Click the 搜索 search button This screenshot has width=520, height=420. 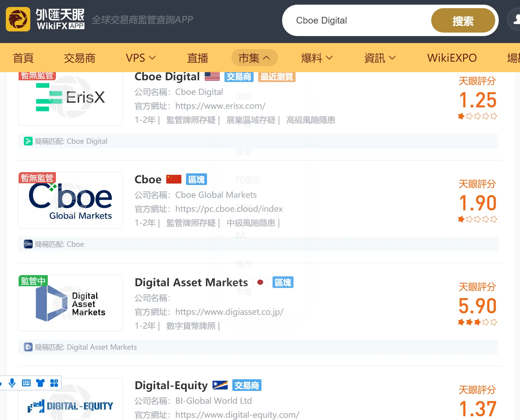(x=463, y=20)
